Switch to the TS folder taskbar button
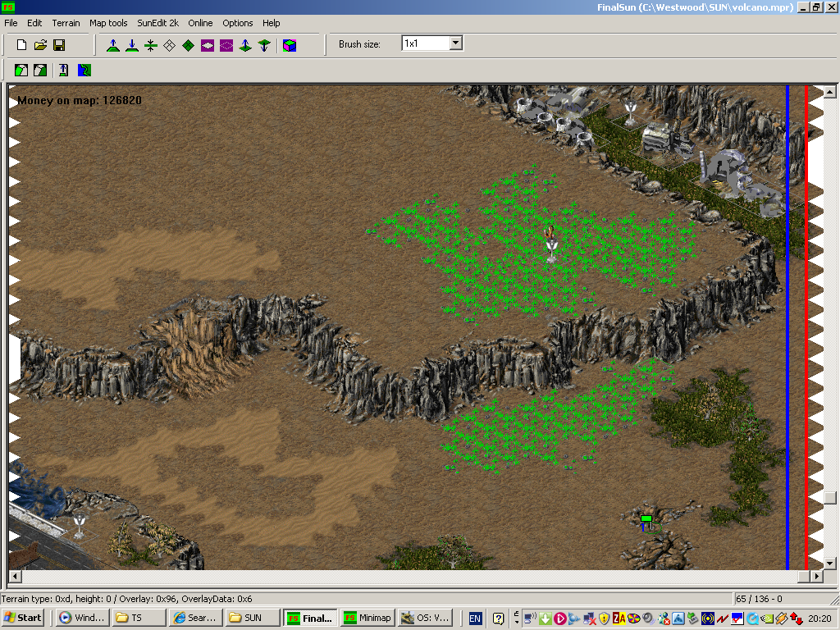Image resolution: width=840 pixels, height=630 pixels. 139,618
